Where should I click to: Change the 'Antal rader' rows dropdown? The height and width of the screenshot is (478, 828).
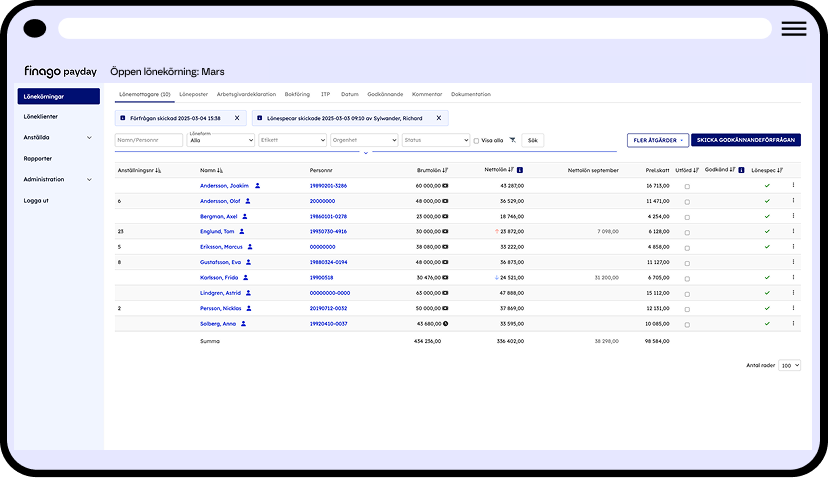tap(790, 366)
